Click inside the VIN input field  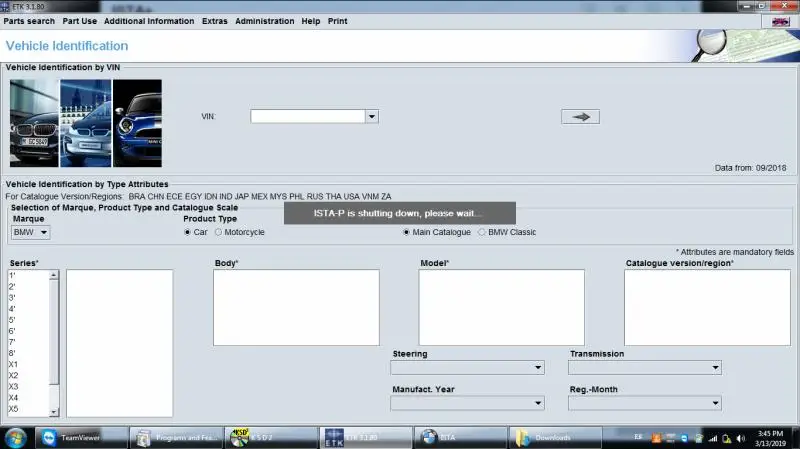[x=308, y=116]
